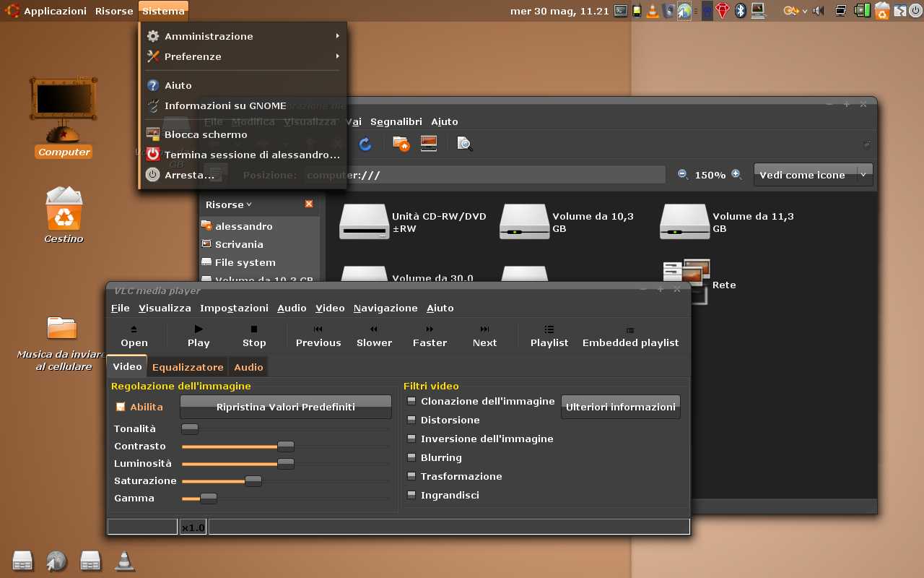This screenshot has width=924, height=578.
Task: Go to Previous track in VLC
Action: [318, 336]
